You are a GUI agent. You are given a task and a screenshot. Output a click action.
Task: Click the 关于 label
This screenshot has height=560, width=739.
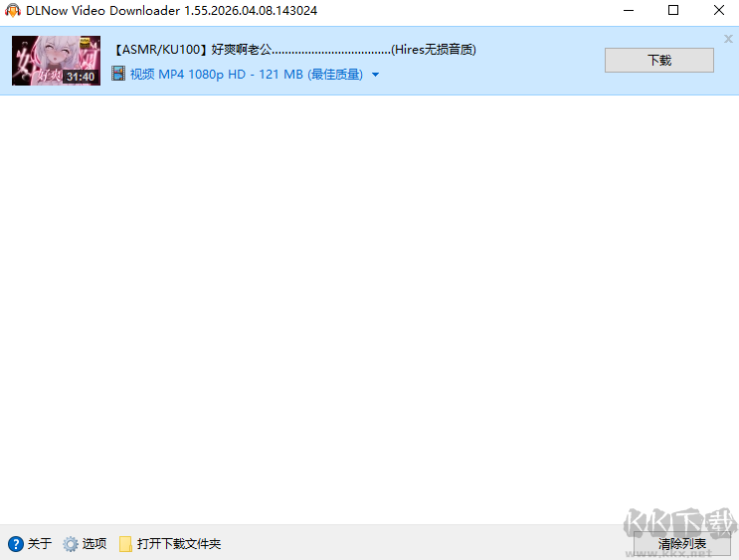click(40, 543)
